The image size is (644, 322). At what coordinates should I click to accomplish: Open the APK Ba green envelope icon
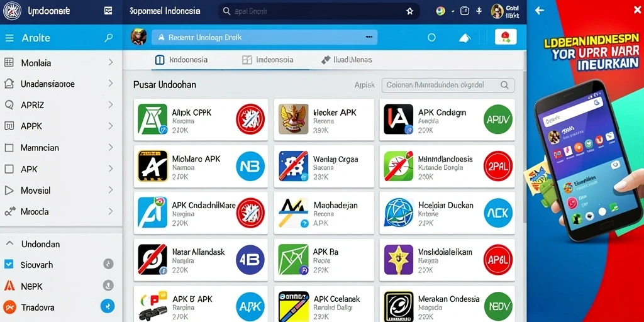click(293, 260)
